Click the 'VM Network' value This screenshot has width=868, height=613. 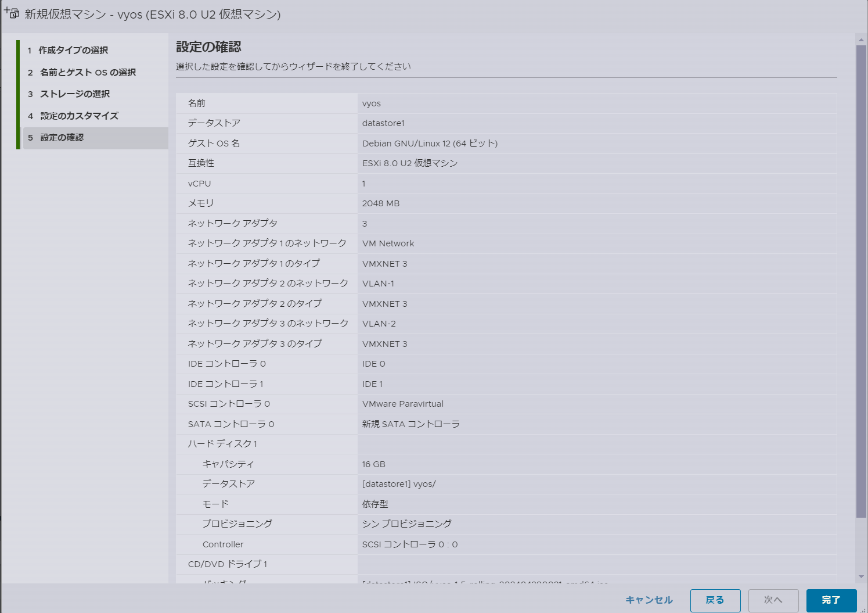[x=388, y=243]
